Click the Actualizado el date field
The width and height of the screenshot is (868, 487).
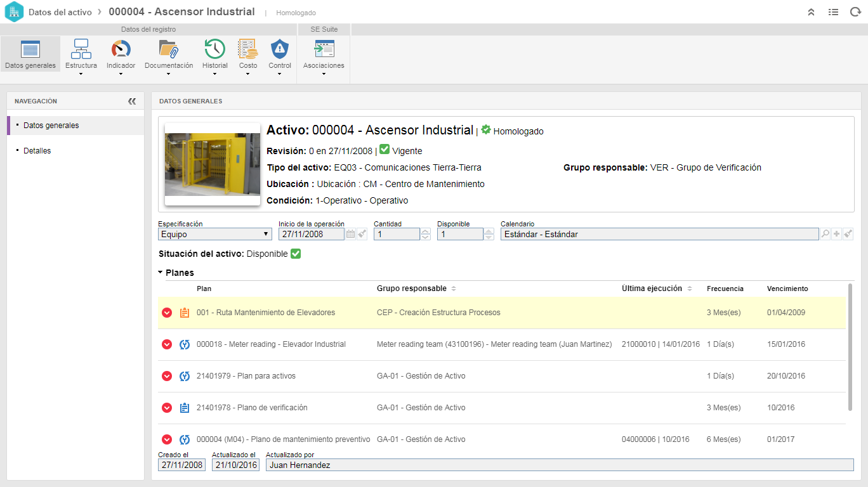point(235,465)
